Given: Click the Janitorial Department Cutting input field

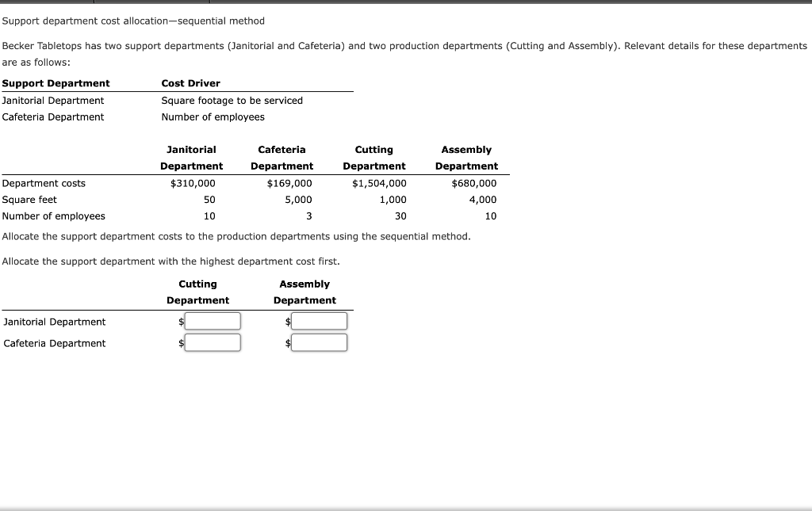Looking at the screenshot, I should tap(211, 321).
